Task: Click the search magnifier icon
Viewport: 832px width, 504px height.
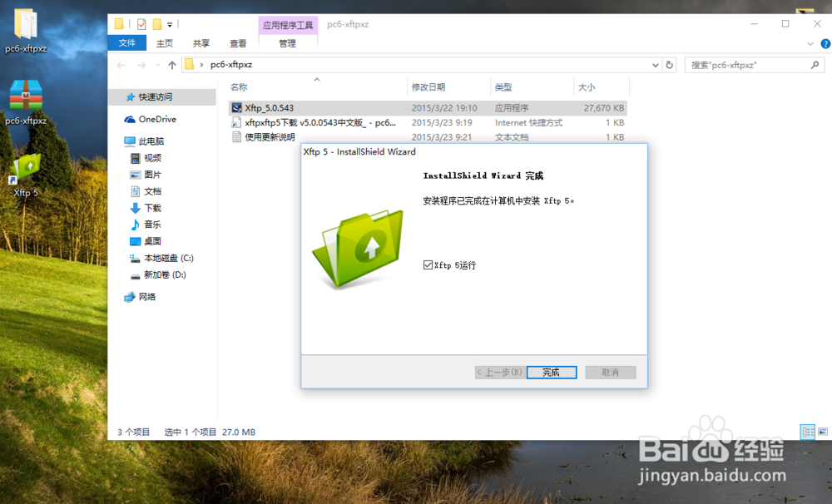Action: click(815, 65)
